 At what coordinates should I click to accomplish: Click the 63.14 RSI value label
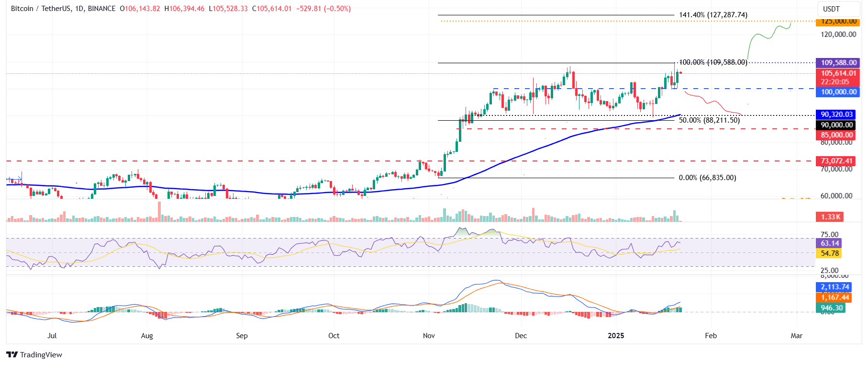pos(829,243)
